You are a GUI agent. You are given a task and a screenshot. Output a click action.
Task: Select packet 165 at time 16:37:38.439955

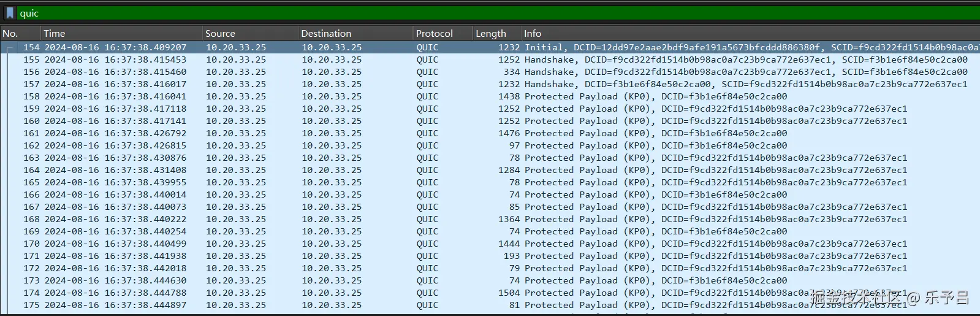point(490,182)
